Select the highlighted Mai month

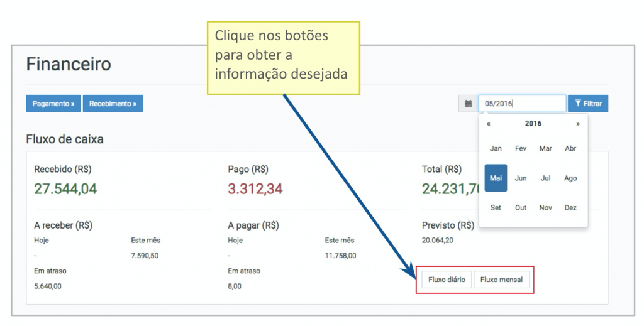pos(496,178)
